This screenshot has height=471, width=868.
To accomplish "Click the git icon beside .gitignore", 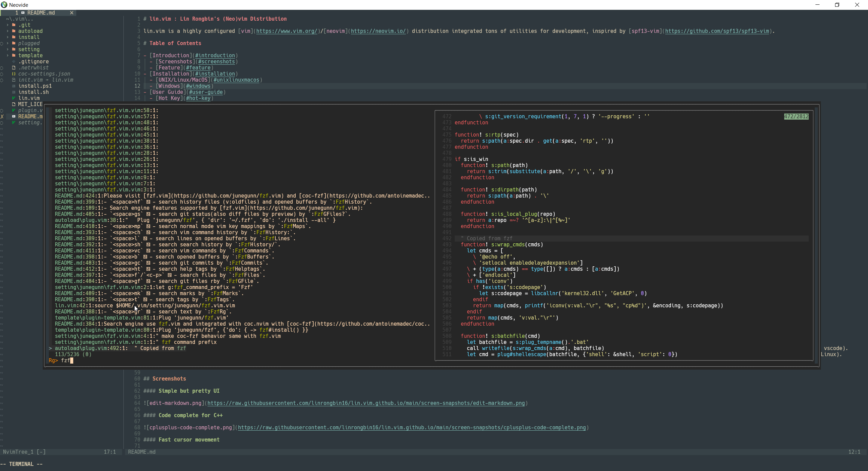I will pyautogui.click(x=14, y=62).
